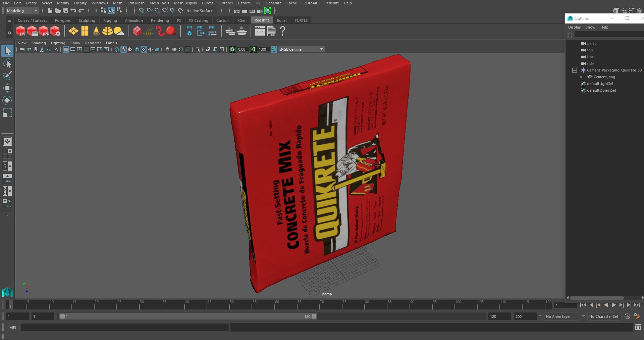The image size is (644, 340).
Task: Create Redshift spot light cone icon
Action: [96, 31]
